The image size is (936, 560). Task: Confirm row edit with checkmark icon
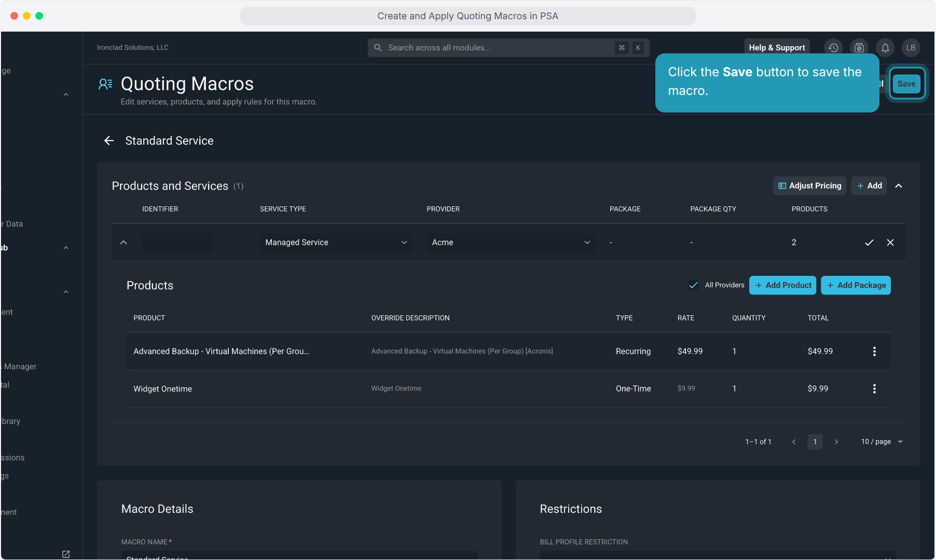coord(869,242)
